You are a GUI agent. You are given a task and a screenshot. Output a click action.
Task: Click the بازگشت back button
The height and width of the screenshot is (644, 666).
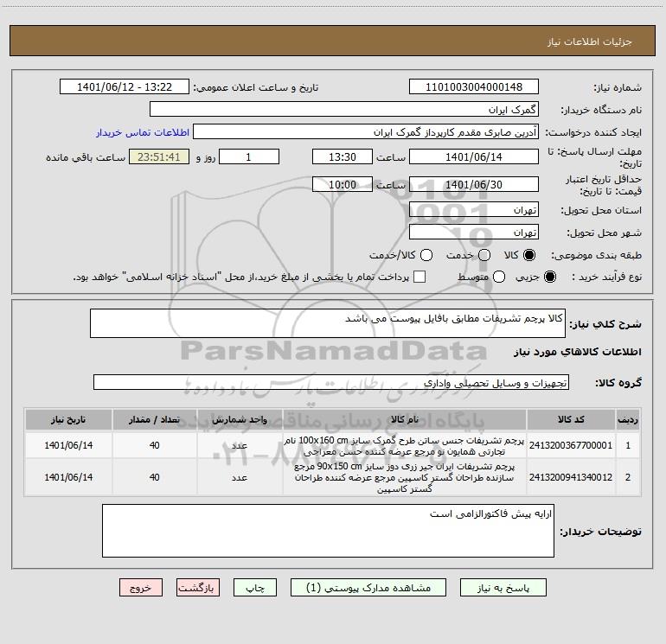click(198, 588)
